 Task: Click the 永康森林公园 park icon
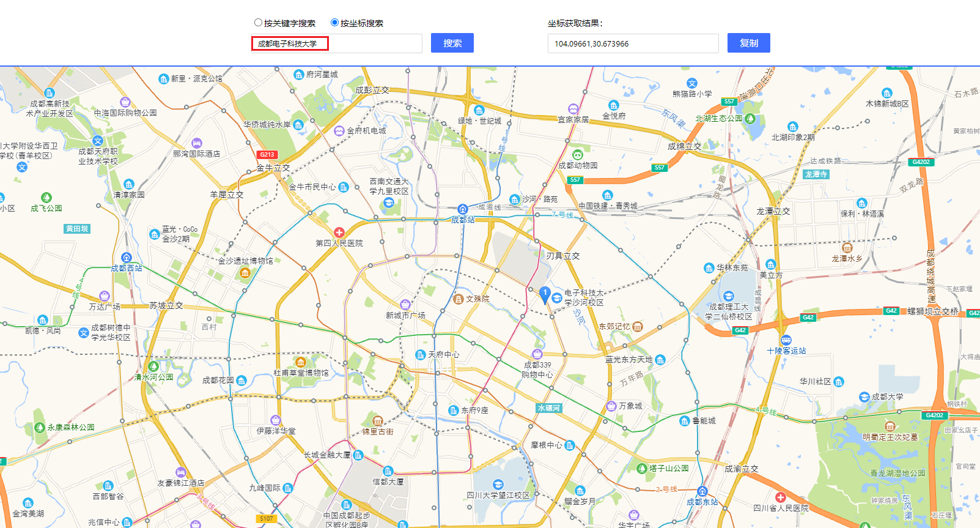pos(40,427)
